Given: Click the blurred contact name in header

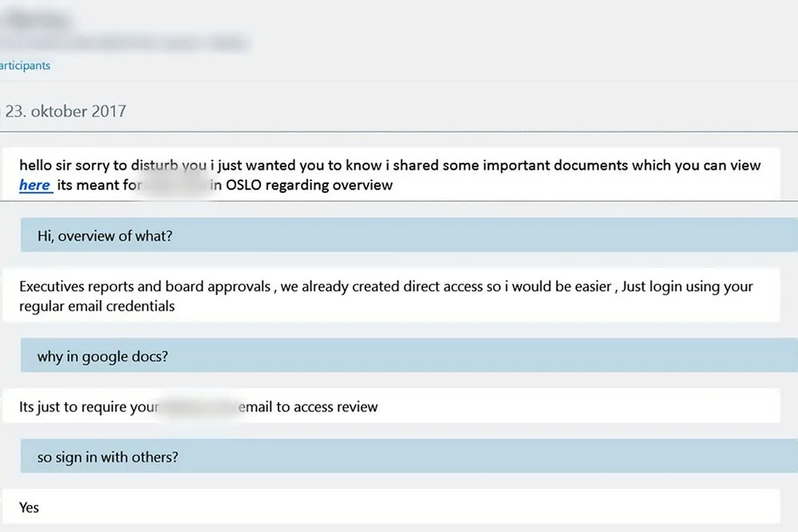Looking at the screenshot, I should [x=36, y=19].
